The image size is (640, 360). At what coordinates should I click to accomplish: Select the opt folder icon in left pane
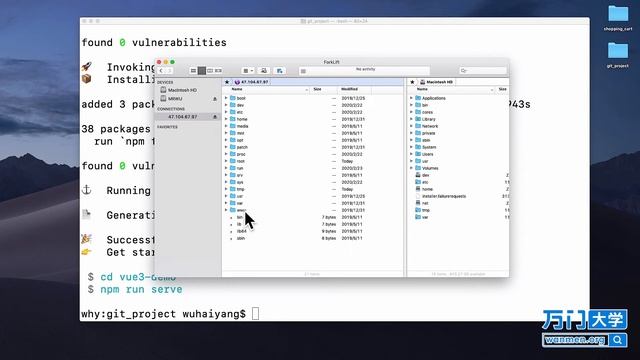click(x=233, y=140)
